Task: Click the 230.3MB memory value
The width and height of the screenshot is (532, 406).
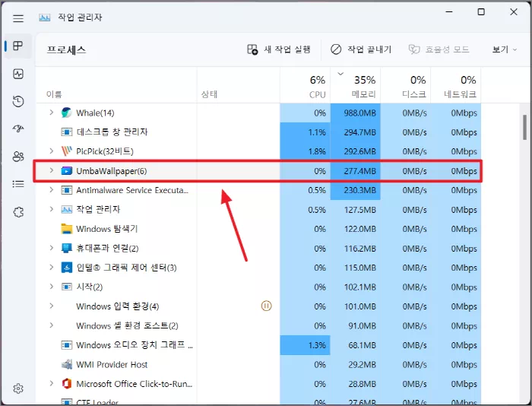Action: click(x=359, y=190)
